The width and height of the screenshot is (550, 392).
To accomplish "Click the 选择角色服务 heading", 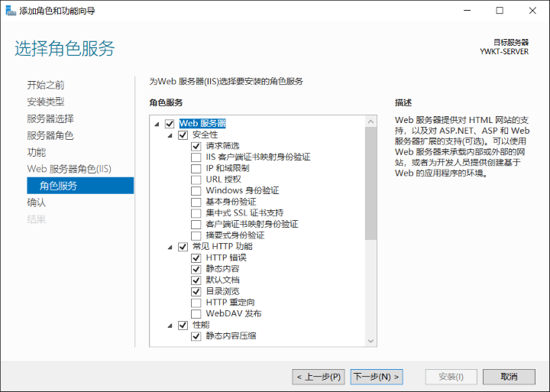I will 64,48.
